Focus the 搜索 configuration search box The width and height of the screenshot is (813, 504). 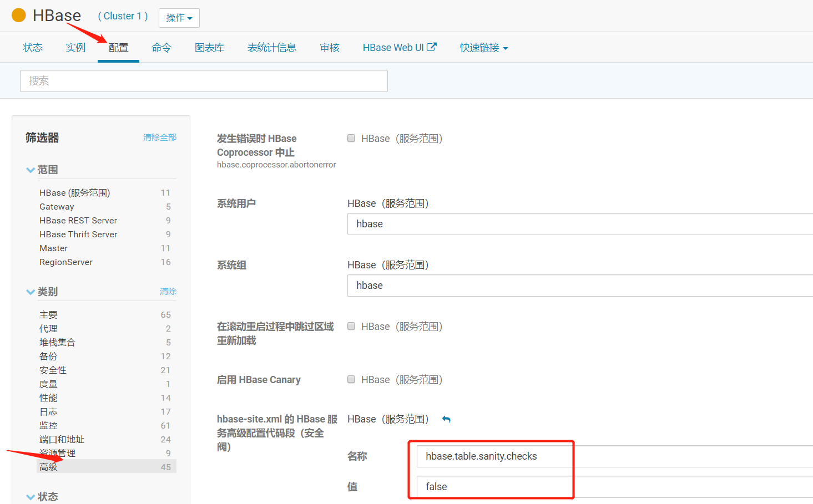(x=204, y=81)
